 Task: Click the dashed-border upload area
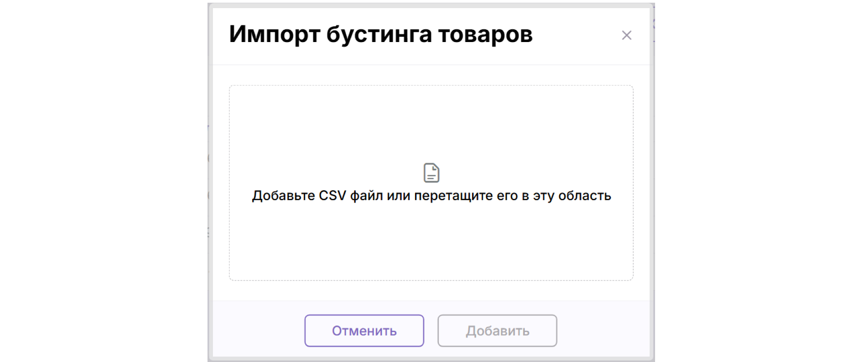[x=431, y=182]
